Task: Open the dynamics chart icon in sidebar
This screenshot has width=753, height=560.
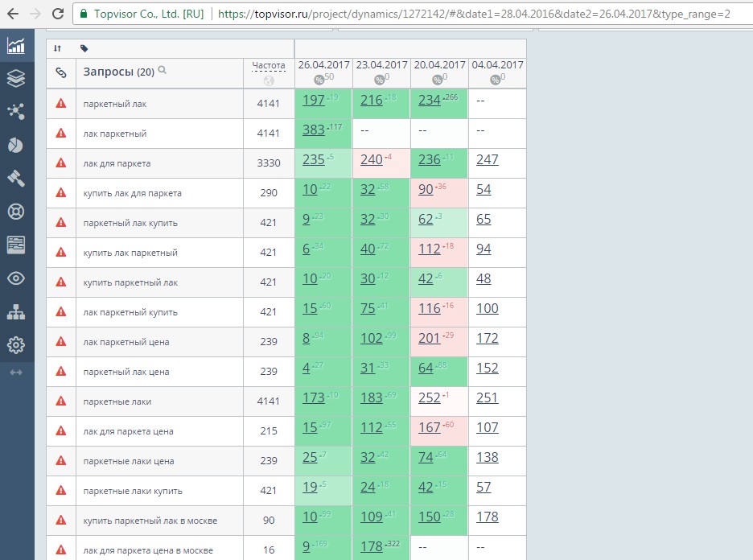Action: coord(16,46)
